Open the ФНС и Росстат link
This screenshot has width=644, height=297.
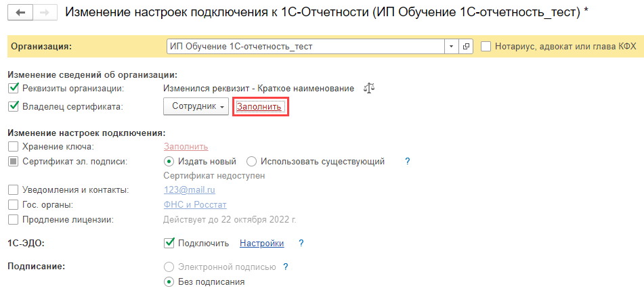click(x=195, y=205)
